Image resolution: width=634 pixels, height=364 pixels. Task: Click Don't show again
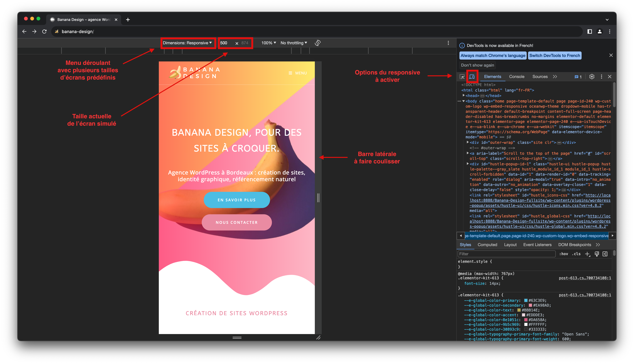coord(478,65)
